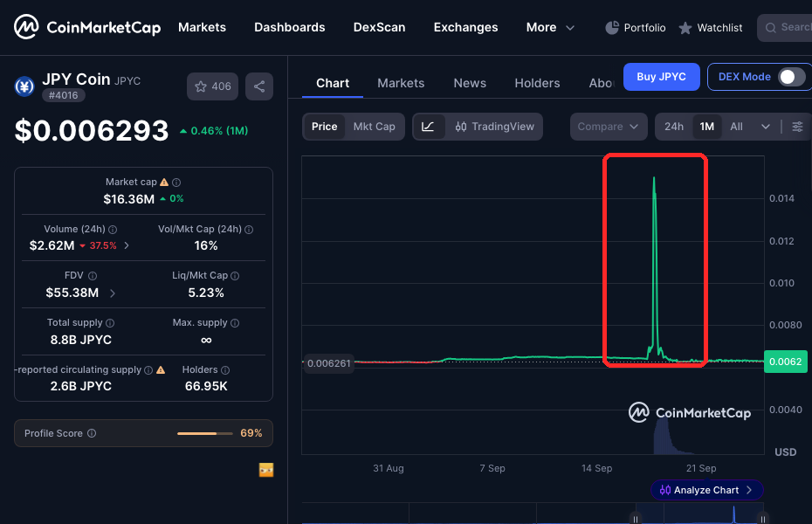Click the Analyze Chart button
The image size is (812, 524).
pos(706,490)
